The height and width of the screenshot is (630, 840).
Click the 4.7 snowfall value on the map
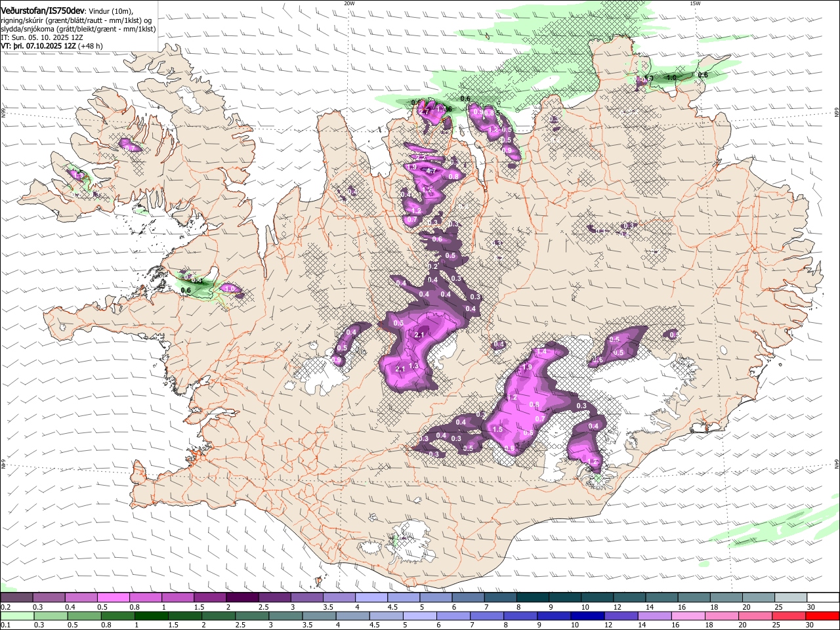pos(431,171)
